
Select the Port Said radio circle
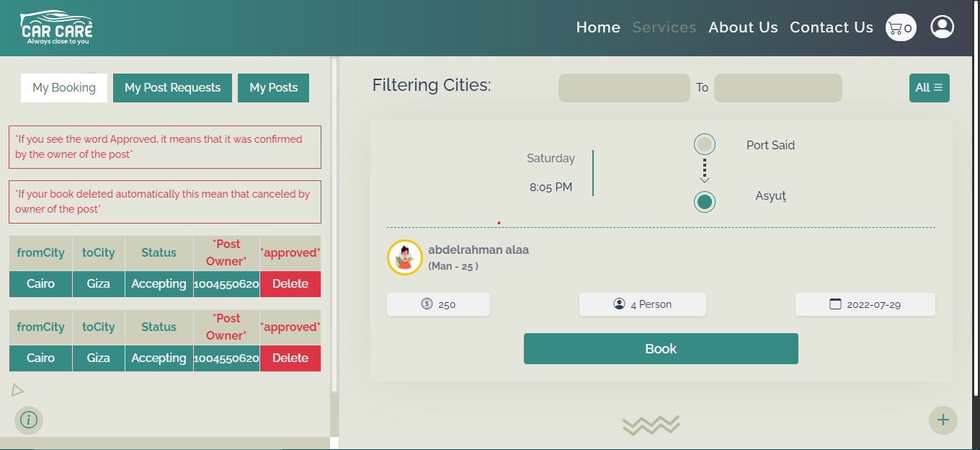(x=705, y=145)
